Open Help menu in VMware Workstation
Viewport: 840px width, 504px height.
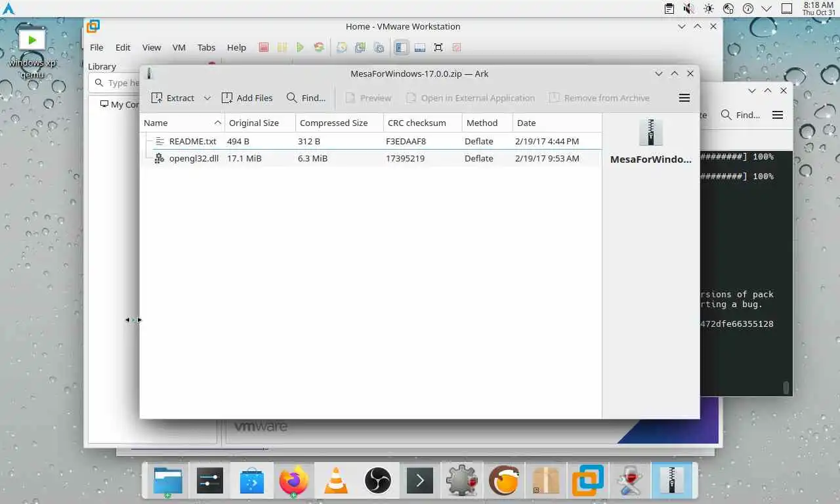point(236,47)
